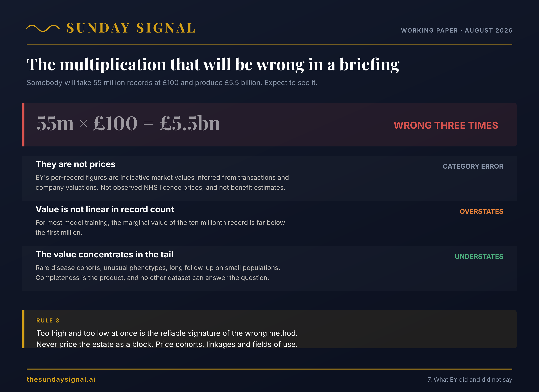Image resolution: width=539 pixels, height=392 pixels.
Task: Open the thesundaysignal.ai link
Action: click(x=61, y=379)
